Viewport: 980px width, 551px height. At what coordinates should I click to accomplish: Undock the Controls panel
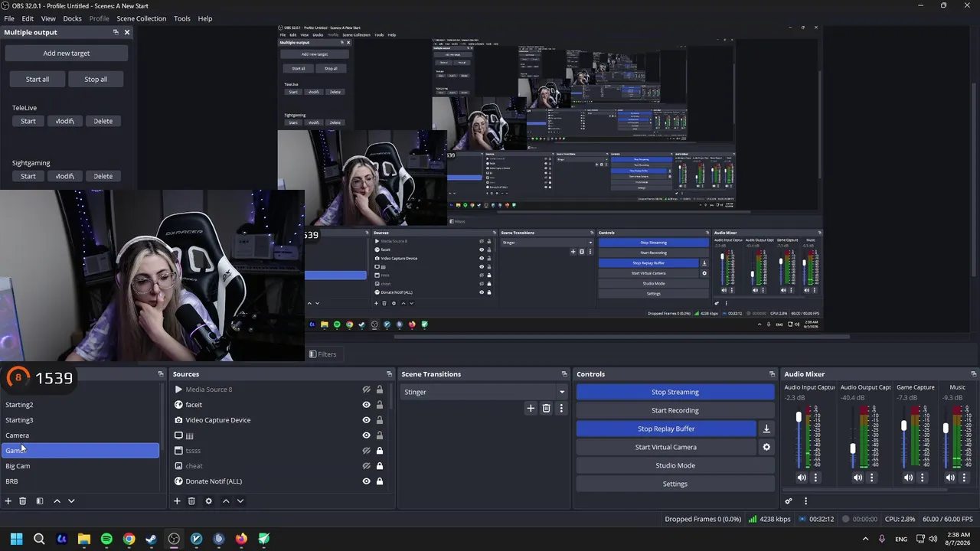(772, 374)
